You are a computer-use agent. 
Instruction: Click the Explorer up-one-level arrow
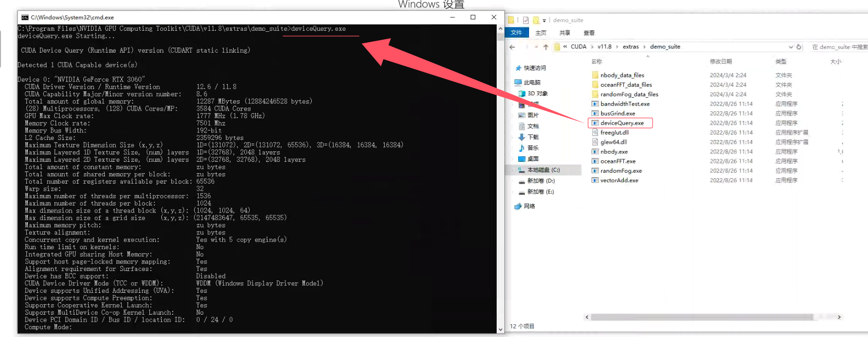[546, 47]
